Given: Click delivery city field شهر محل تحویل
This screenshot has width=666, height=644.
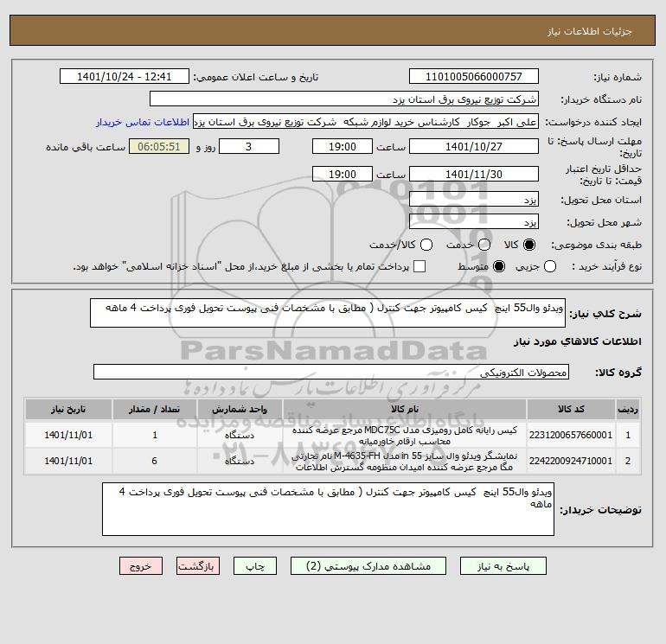Looking at the screenshot, I should coord(474,222).
